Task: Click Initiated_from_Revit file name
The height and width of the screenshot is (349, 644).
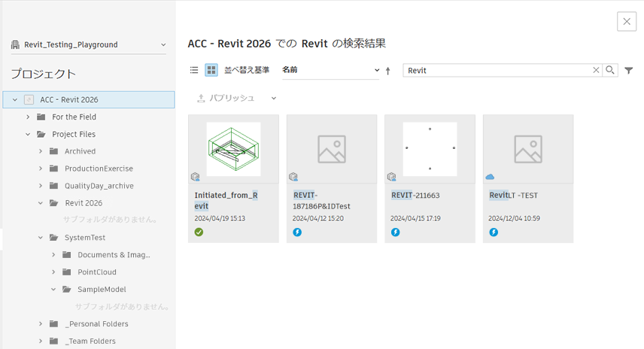Action: click(226, 200)
